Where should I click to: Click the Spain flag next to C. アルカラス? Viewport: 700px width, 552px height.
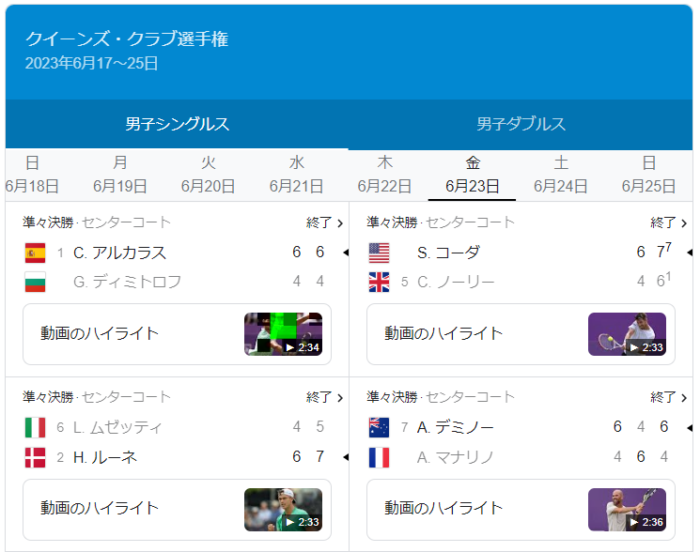coord(35,252)
